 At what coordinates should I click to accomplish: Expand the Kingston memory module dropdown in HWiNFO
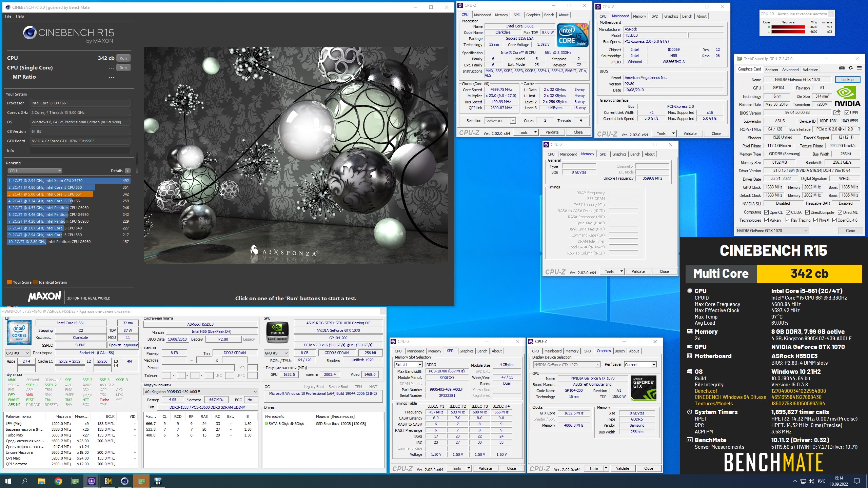201,392
